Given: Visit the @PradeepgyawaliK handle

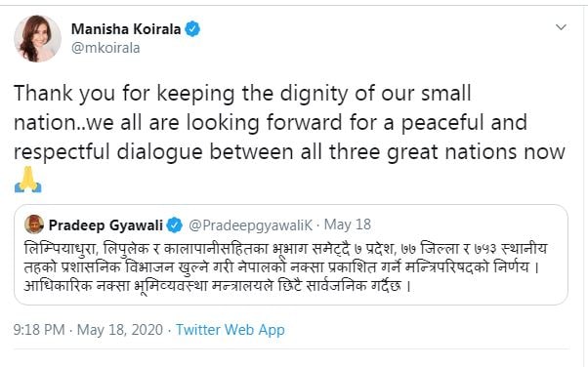Looking at the screenshot, I should point(250,224).
